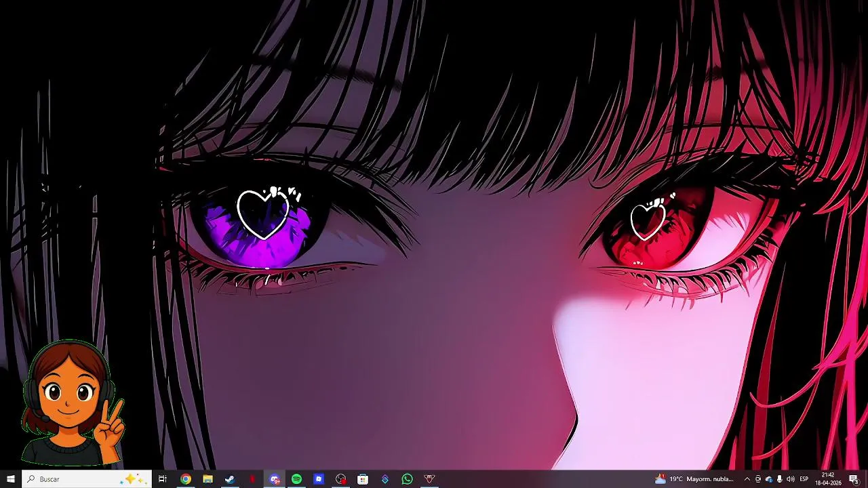Screen dimensions: 868x488
Task: Open the Windows Start menu
Action: pyautogui.click(x=11, y=479)
